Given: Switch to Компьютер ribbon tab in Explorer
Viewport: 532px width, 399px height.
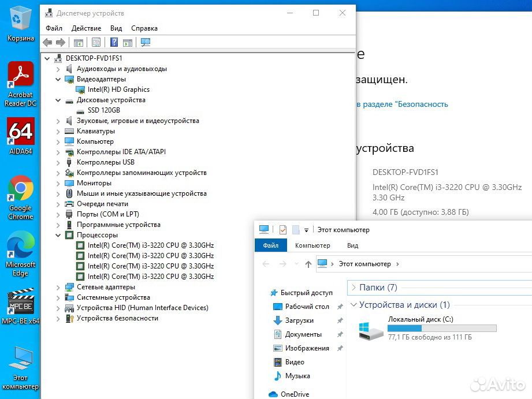Looking at the screenshot, I should click(312, 245).
